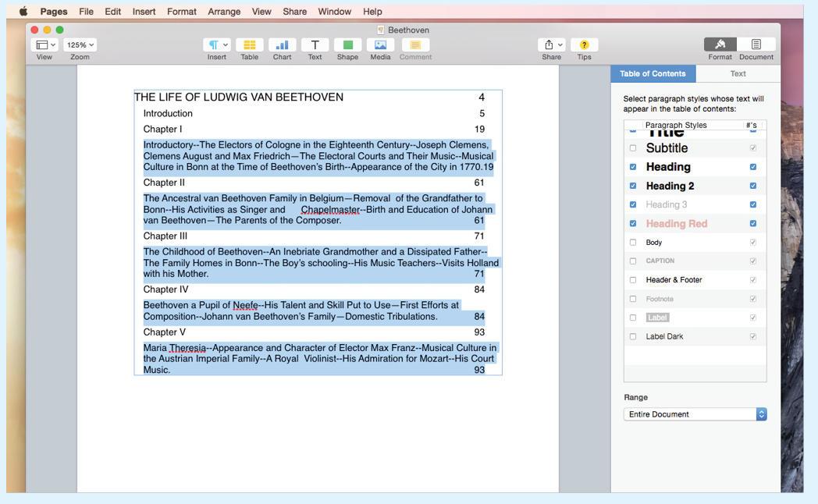Click the Subtitle style name in list
Screen dimensions: 818x504
(x=667, y=148)
